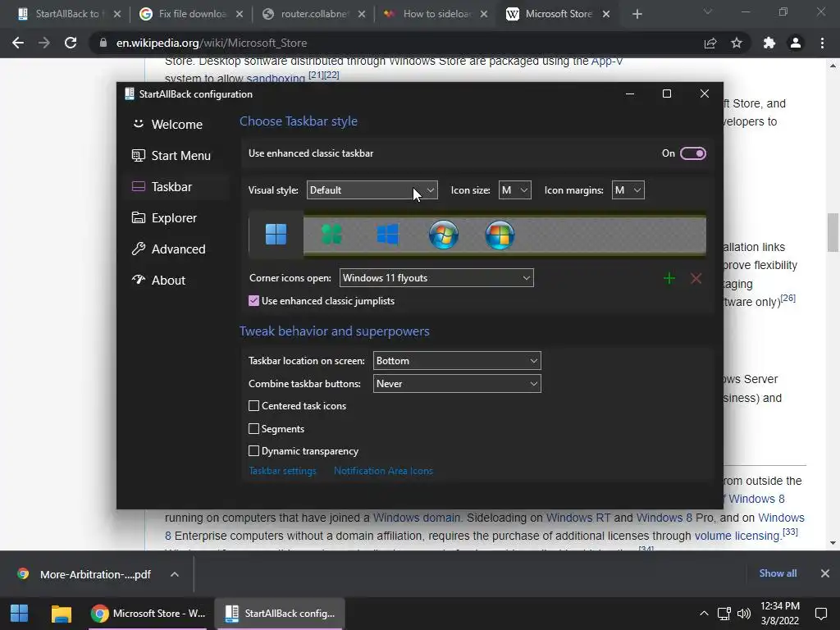The width and height of the screenshot is (840, 630).
Task: Open Combine taskbar buttons dropdown
Action: (457, 384)
